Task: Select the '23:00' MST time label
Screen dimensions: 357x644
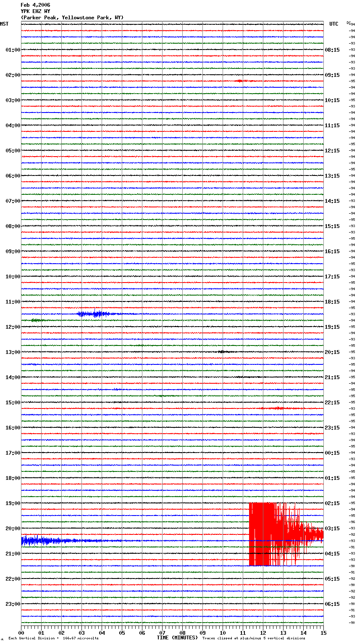Action: point(13,604)
